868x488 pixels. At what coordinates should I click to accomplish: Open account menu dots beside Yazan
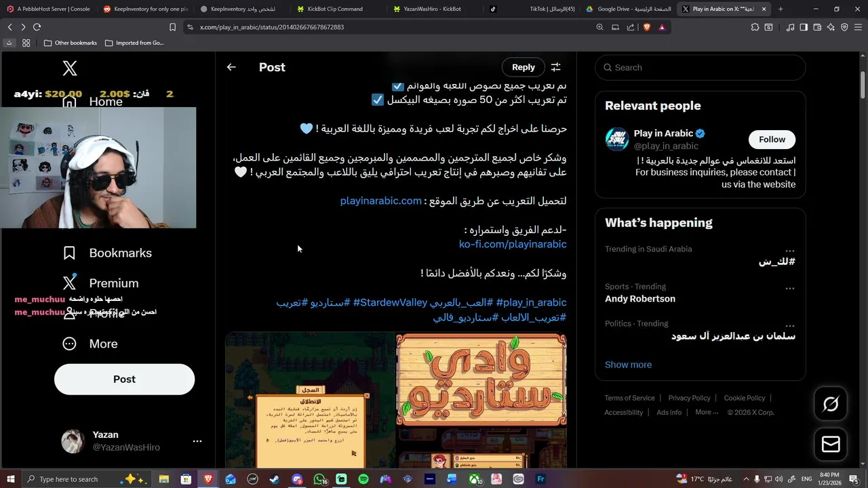(x=197, y=441)
